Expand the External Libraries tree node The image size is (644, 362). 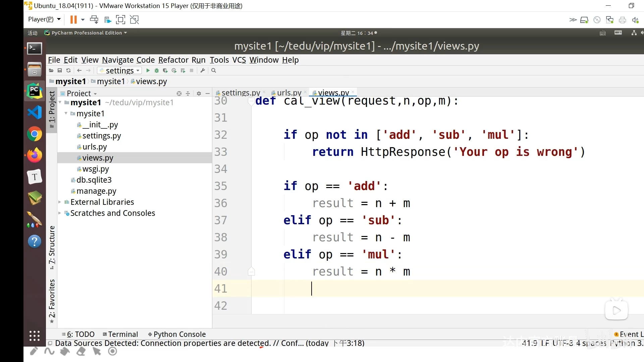pos(60,202)
